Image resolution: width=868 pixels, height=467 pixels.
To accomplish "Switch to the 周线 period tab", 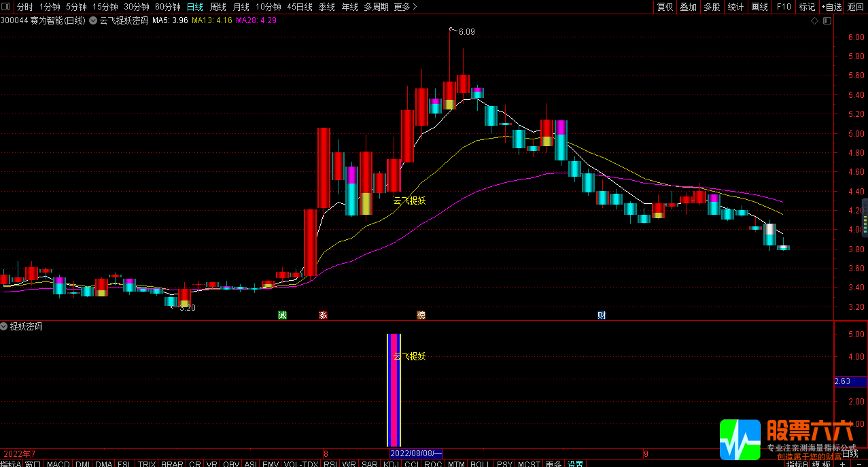I will (218, 7).
